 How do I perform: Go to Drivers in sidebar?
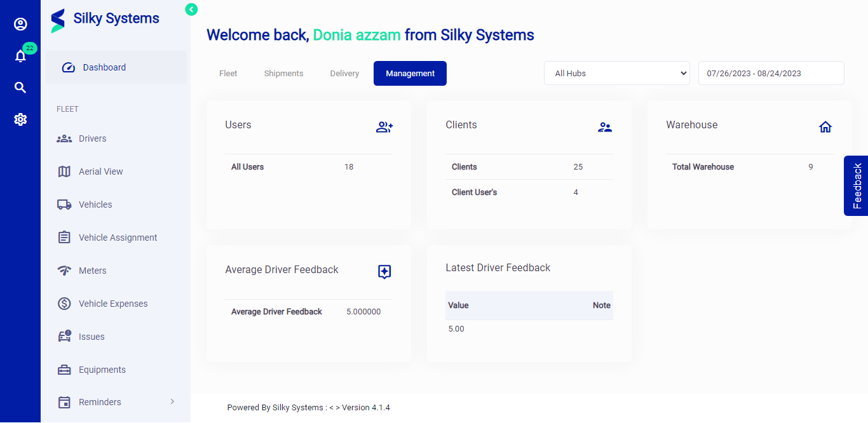tap(92, 138)
